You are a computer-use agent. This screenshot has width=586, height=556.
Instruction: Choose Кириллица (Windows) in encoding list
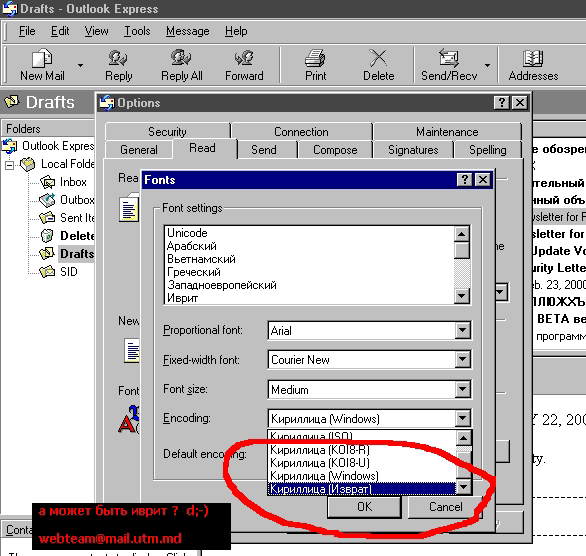click(x=362, y=476)
